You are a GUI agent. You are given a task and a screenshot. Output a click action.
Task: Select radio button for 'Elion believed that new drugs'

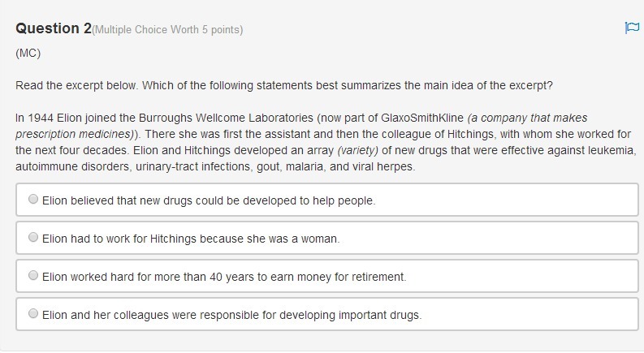(x=33, y=199)
